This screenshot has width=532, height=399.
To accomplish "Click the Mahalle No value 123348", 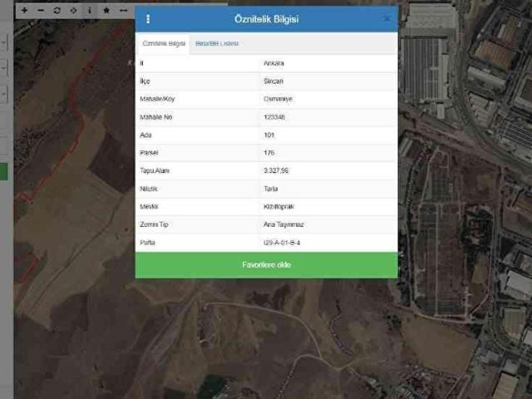I will (273, 117).
